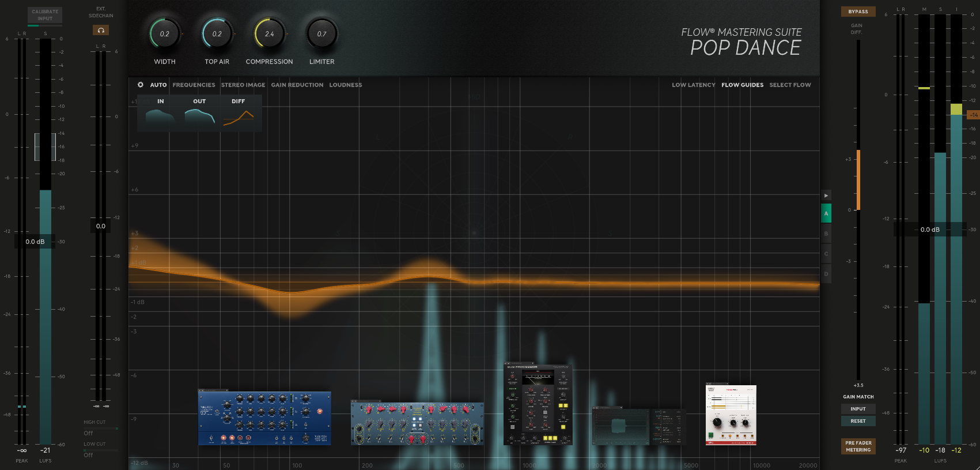Open the EQ module with red knobs
This screenshot has height=470, width=980.
(x=417, y=423)
